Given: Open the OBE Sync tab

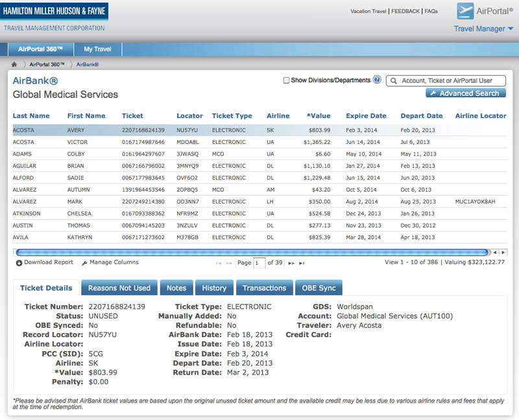Looking at the screenshot, I should pos(319,288).
